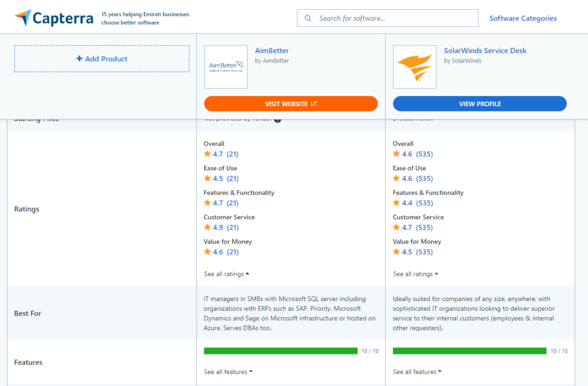Focus the Search for software field
This screenshot has width=588, height=386.
[x=388, y=18]
